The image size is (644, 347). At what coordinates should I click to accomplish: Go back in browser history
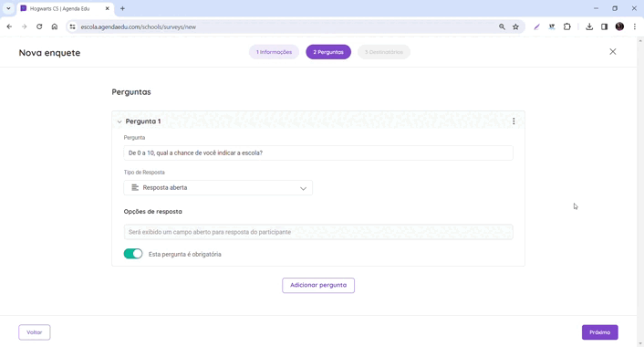click(x=9, y=26)
